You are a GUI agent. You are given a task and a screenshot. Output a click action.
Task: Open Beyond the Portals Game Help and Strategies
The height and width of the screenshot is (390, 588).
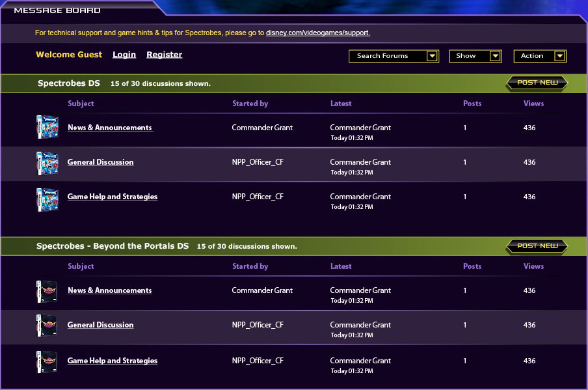coord(113,361)
